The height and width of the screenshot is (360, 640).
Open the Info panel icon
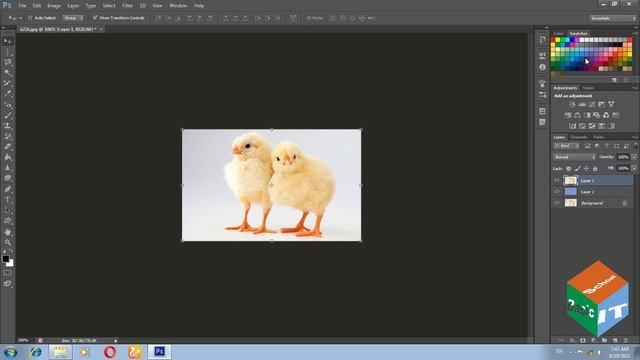coord(542,67)
